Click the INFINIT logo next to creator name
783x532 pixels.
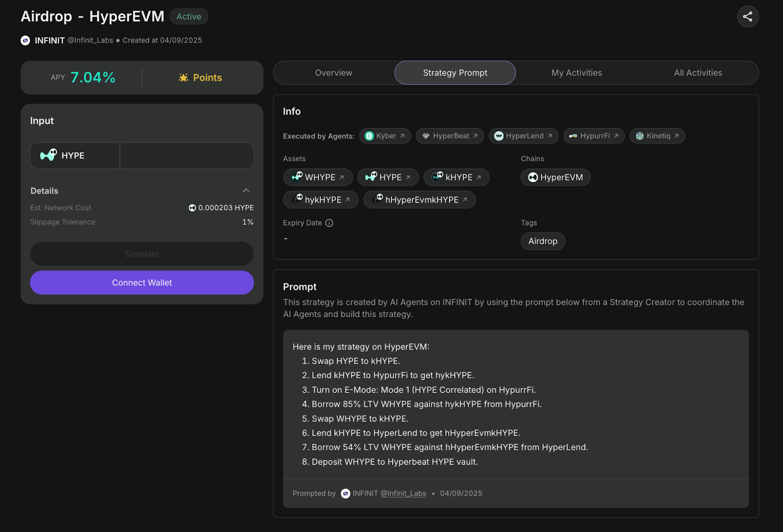(25, 41)
